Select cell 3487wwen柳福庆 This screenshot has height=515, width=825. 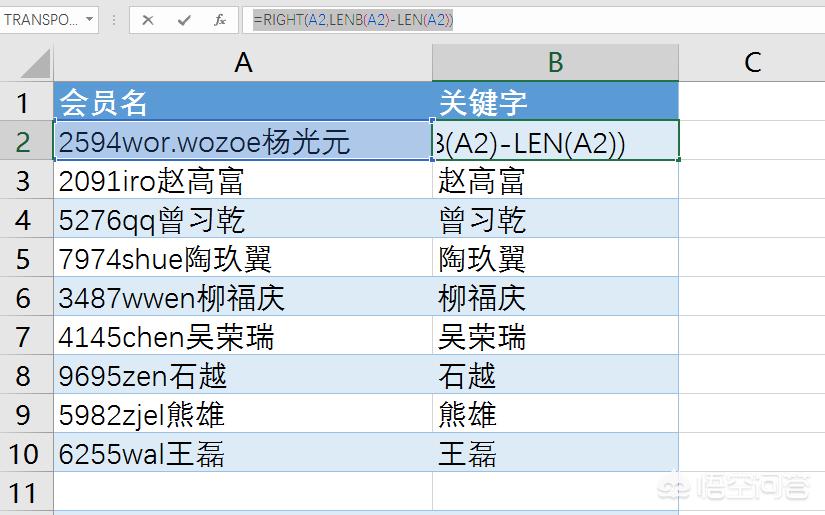243,296
